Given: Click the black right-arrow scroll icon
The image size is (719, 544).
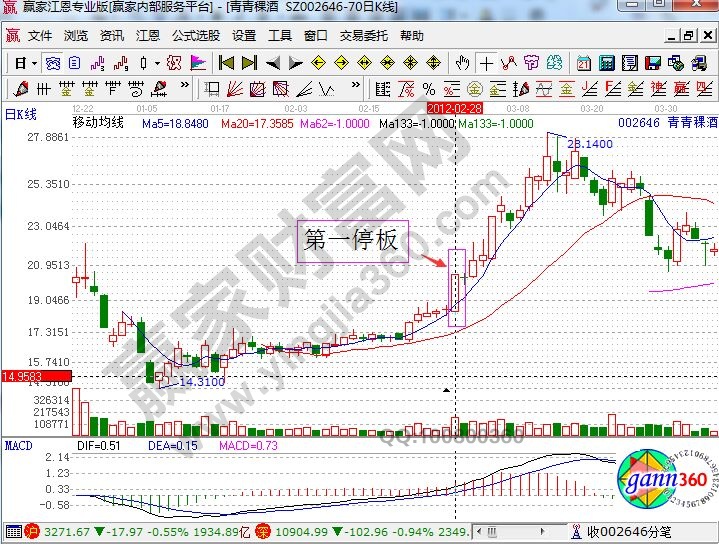Looking at the screenshot, I should [293, 63].
